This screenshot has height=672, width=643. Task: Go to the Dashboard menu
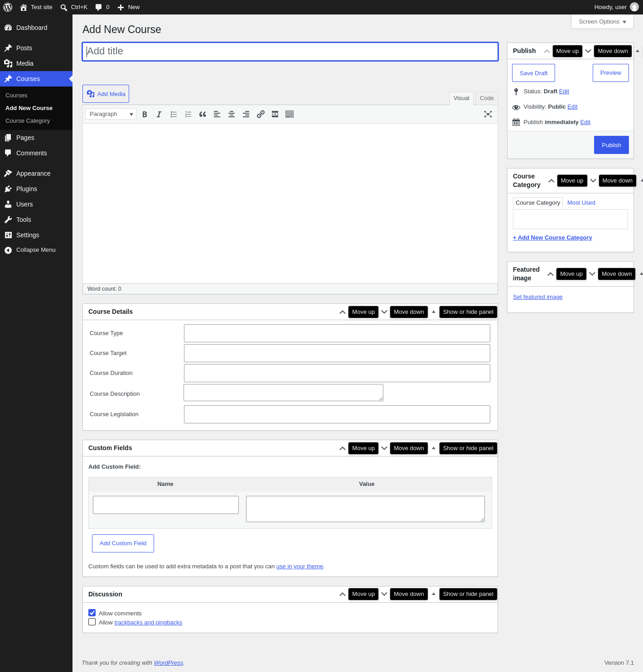(36, 28)
